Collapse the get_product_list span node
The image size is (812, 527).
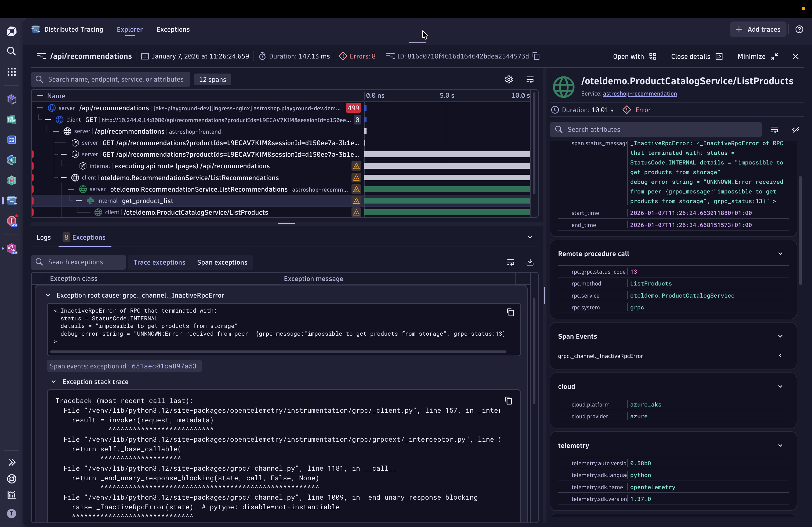[79, 201]
